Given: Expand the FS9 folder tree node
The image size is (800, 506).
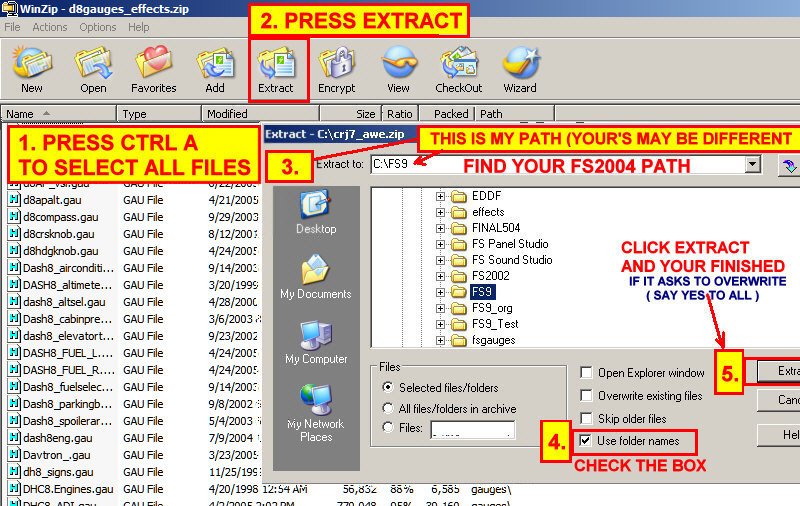Looking at the screenshot, I should 440,292.
